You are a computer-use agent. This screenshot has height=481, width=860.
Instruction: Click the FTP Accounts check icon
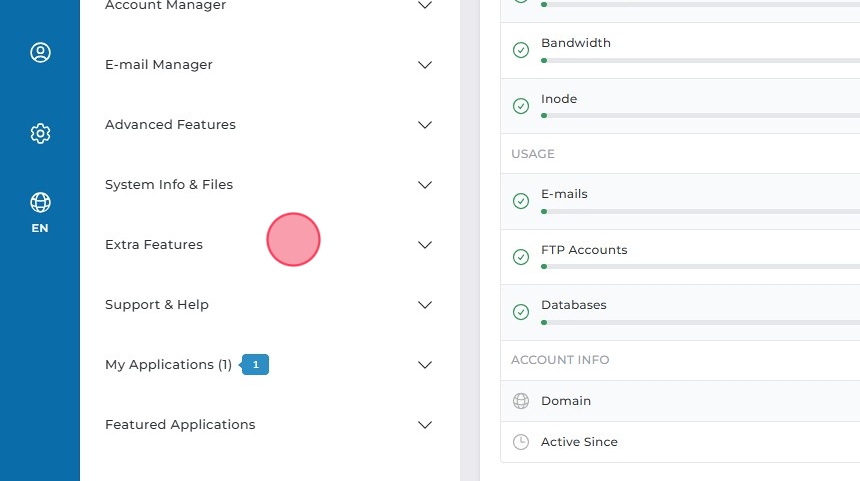520,257
